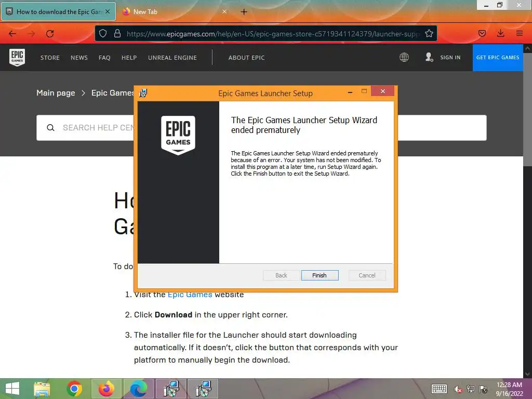
Task: Open the UNREAL ENGINE link
Action: coord(172,58)
